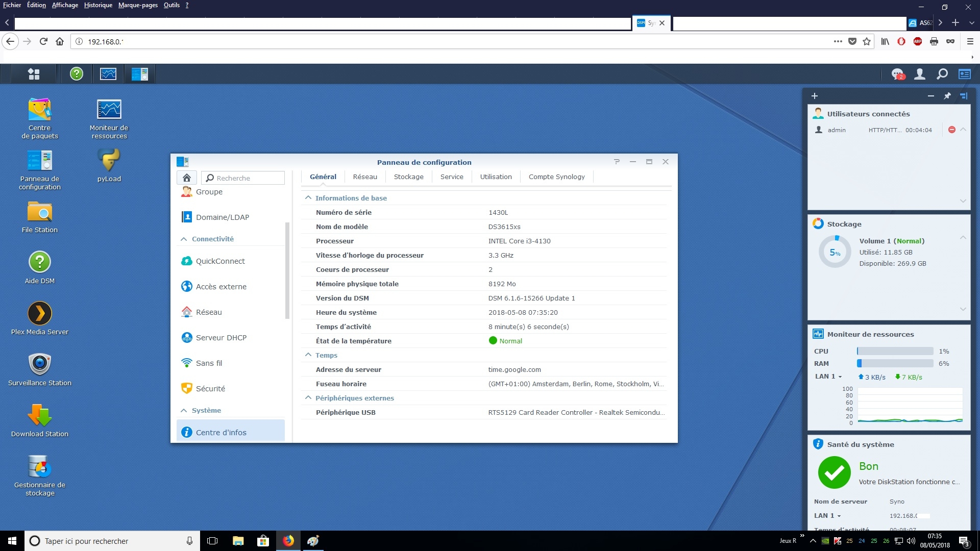
Task: Open LAN 1 dropdown in Santé du système
Action: click(827, 516)
